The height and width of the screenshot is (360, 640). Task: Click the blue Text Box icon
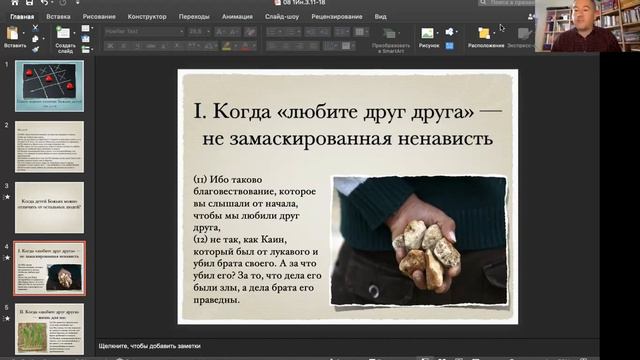[449, 46]
